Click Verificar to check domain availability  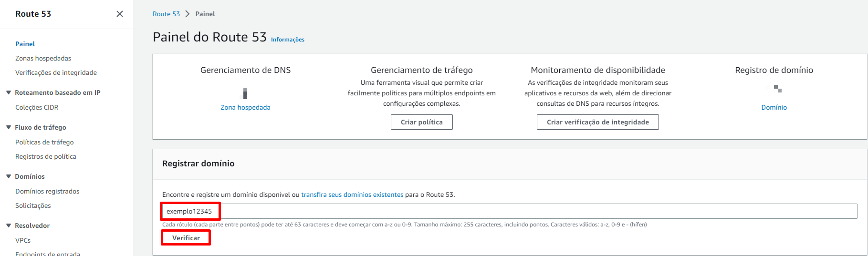pos(186,238)
